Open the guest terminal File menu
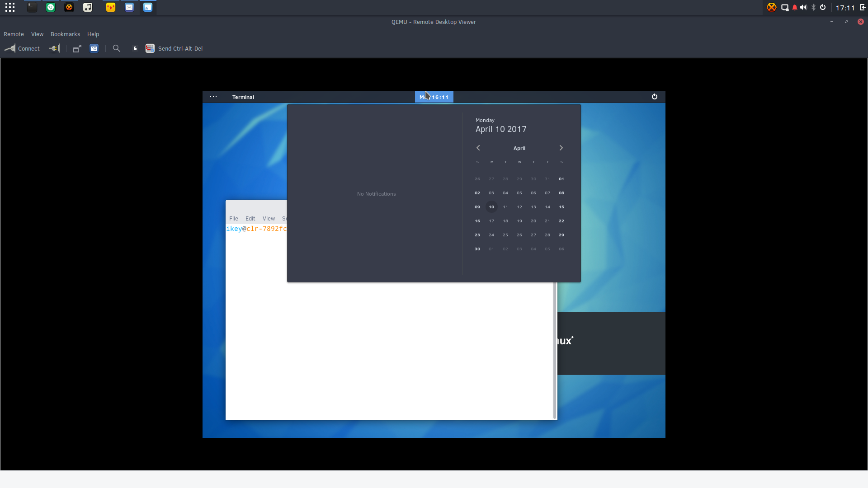 pyautogui.click(x=234, y=219)
